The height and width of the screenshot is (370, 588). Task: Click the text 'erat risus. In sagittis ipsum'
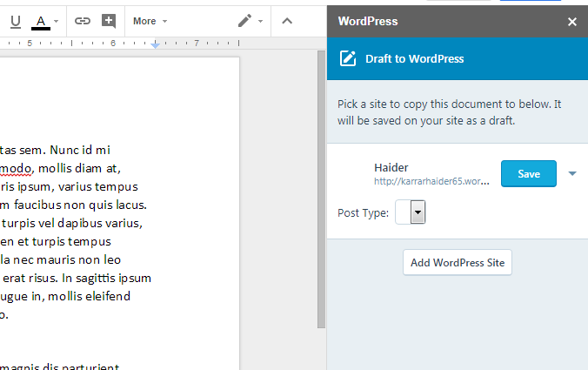pyautogui.click(x=77, y=278)
